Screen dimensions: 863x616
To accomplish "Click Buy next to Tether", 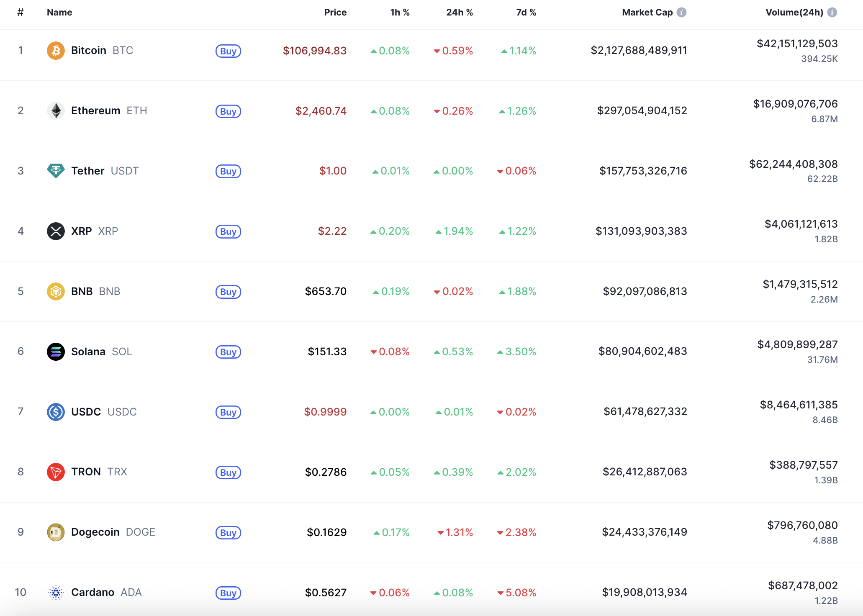I will (228, 171).
